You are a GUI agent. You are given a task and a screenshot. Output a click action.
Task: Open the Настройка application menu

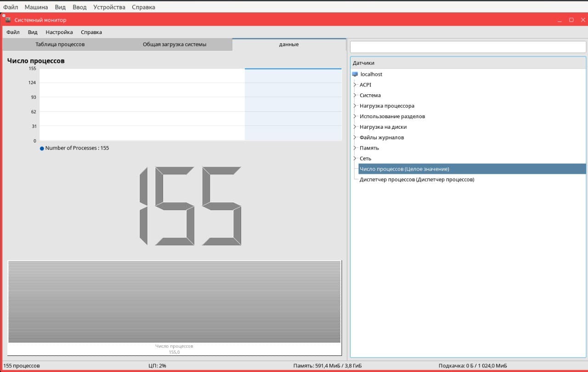pyautogui.click(x=59, y=32)
